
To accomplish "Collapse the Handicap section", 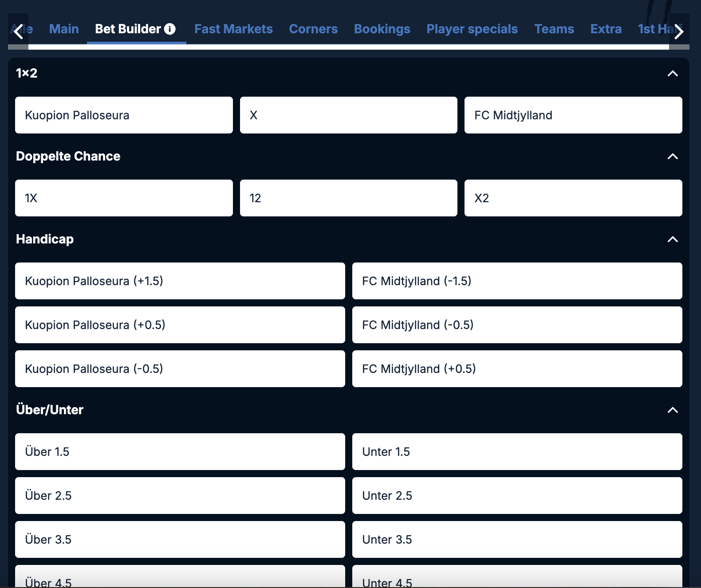I will point(673,239).
